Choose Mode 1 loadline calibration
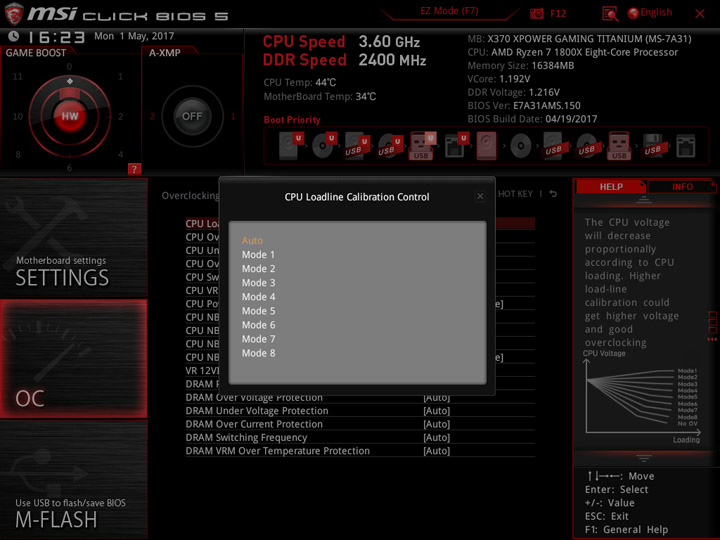 click(259, 254)
